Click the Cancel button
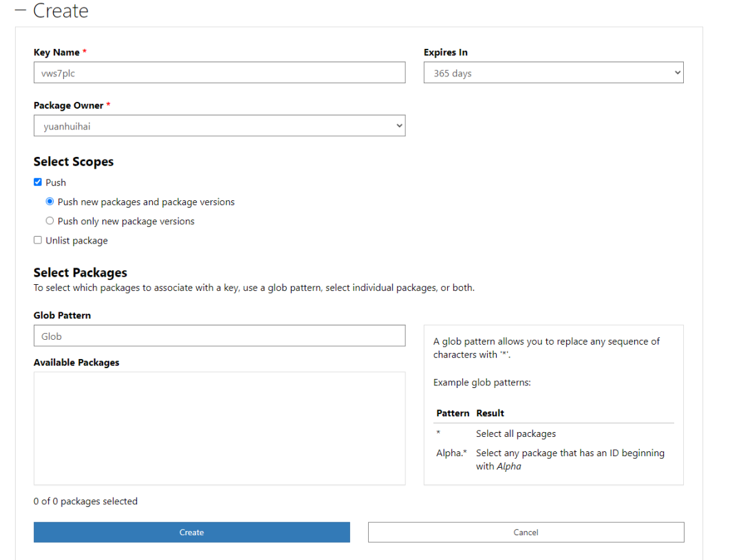 tap(526, 532)
